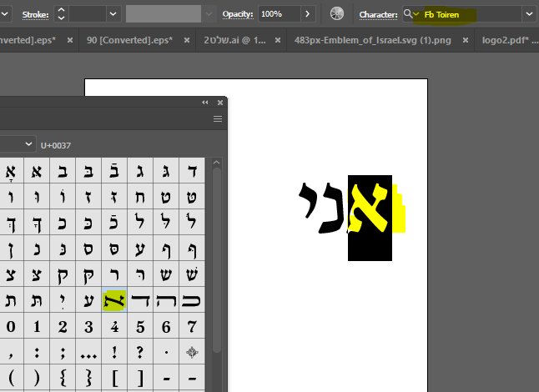The height and width of the screenshot is (392, 539).
Task: Select the wide He glyph
Action: click(166, 300)
